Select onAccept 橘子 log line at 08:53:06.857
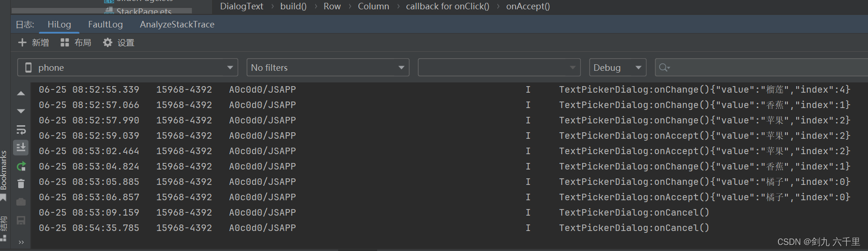 coord(444,197)
